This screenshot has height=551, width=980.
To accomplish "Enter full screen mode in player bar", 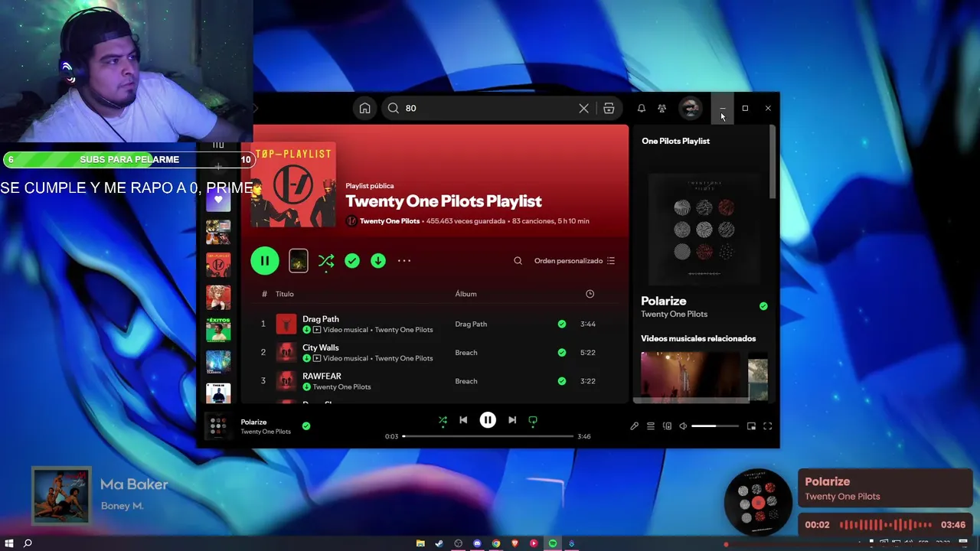I will (768, 426).
